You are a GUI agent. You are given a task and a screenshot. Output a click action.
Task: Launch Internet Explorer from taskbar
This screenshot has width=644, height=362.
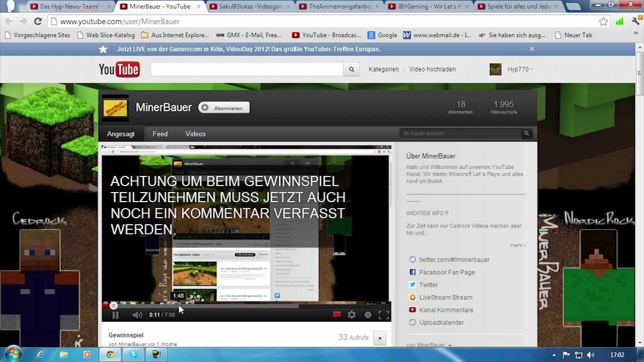pyautogui.click(x=41, y=354)
